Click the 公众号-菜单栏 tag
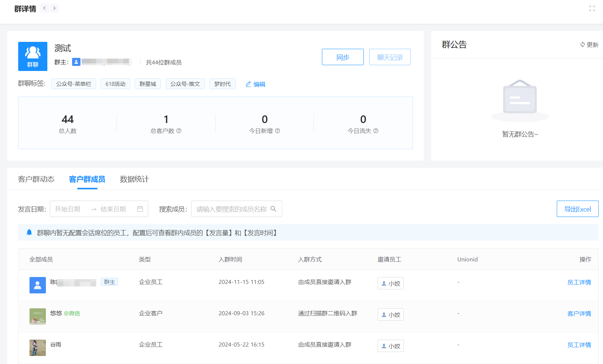Image resolution: width=603 pixels, height=364 pixels. [x=74, y=84]
